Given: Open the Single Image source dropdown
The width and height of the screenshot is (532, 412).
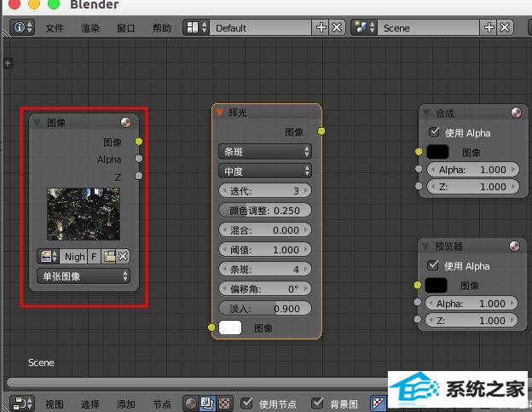Looking at the screenshot, I should click(x=84, y=276).
